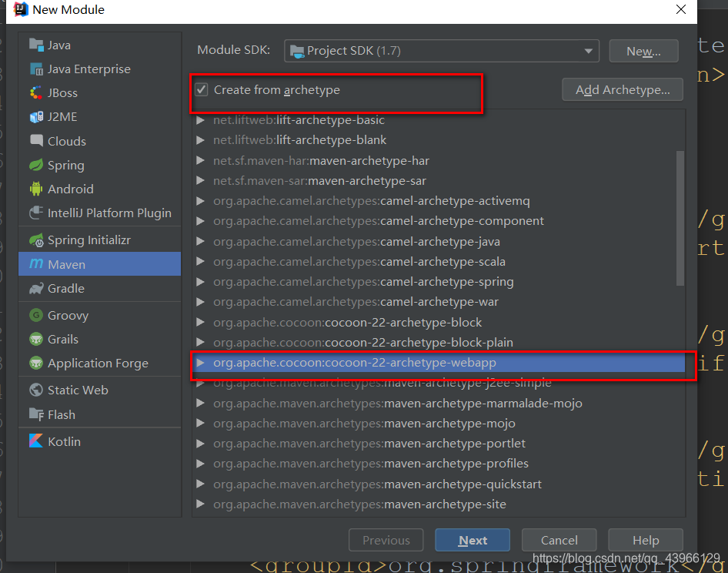Select maven-archetype-marmalade-mojo archetype
The height and width of the screenshot is (573, 728).
(x=439, y=404)
